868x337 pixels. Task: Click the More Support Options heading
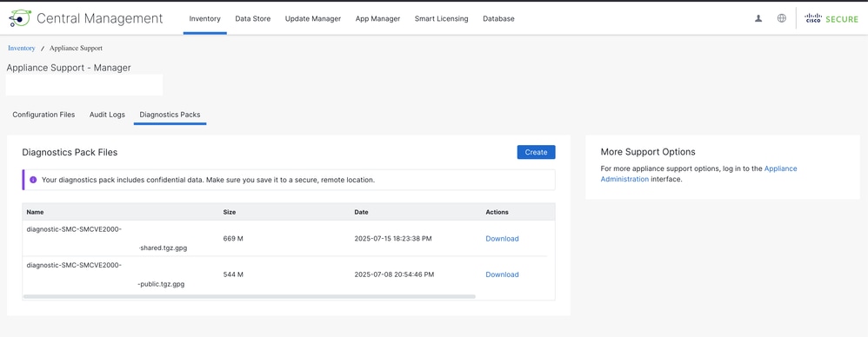[x=648, y=152]
